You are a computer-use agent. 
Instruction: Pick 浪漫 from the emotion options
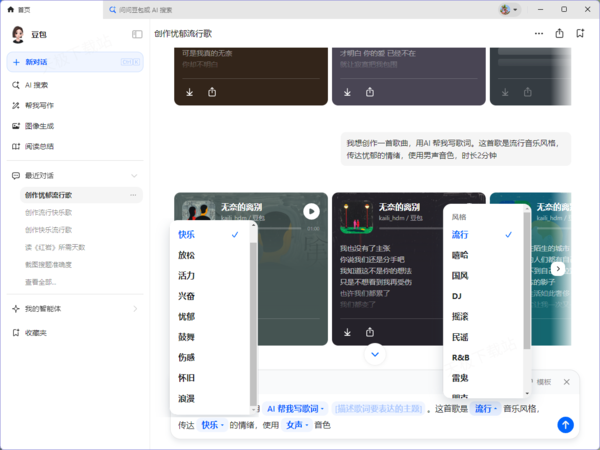[187, 398]
